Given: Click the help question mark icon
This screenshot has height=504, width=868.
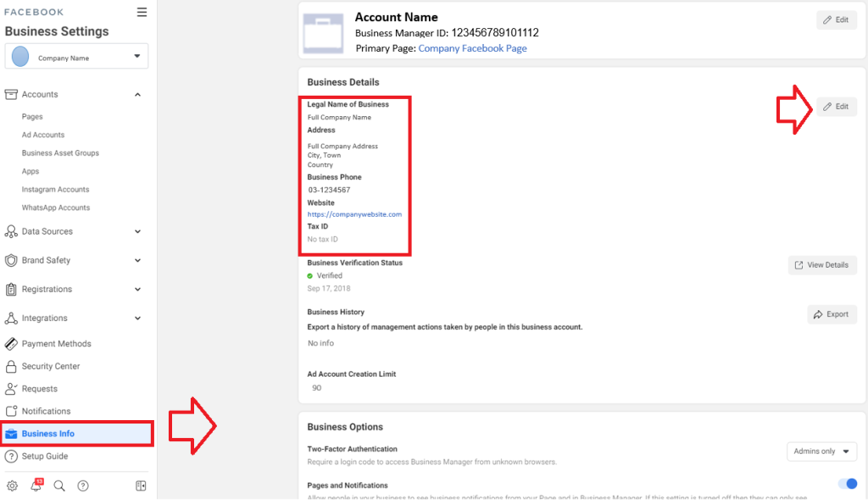Looking at the screenshot, I should pyautogui.click(x=83, y=485).
